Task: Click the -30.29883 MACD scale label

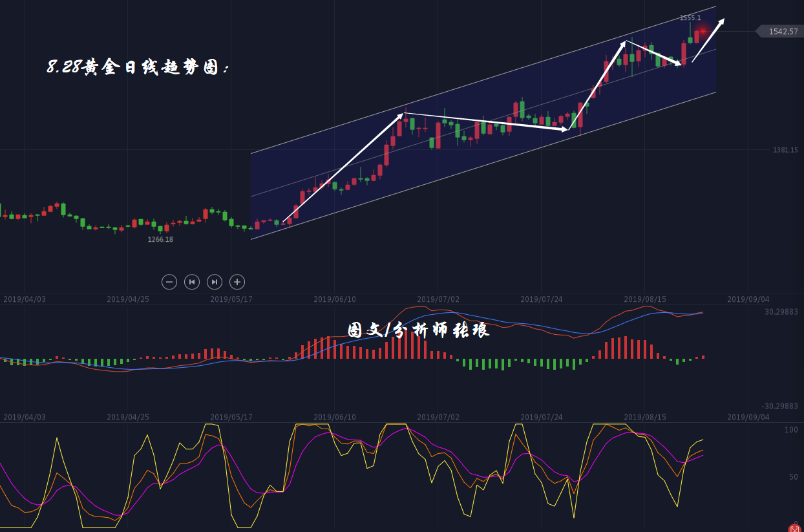Action: (779, 406)
